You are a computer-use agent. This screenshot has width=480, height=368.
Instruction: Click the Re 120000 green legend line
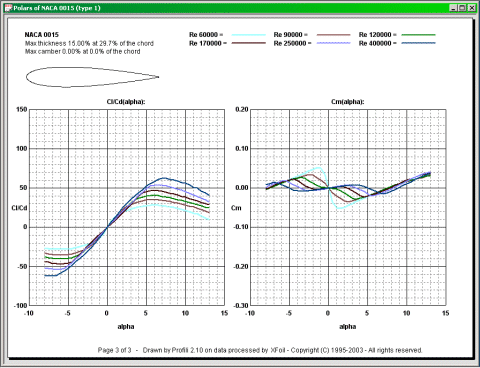(418, 35)
